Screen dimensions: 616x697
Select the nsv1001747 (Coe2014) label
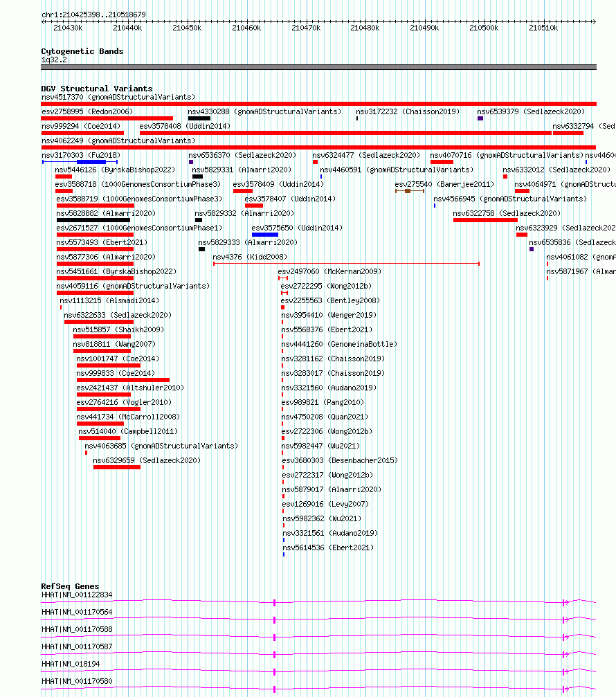(x=118, y=359)
